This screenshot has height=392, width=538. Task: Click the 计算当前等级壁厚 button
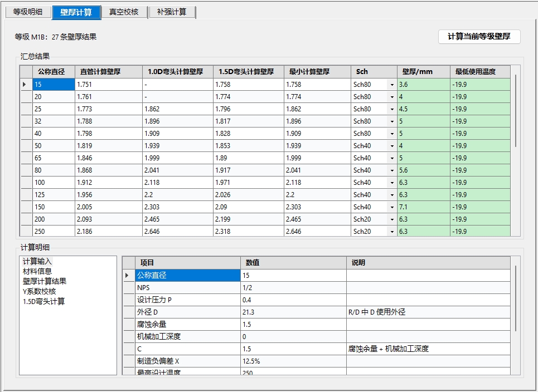(479, 37)
